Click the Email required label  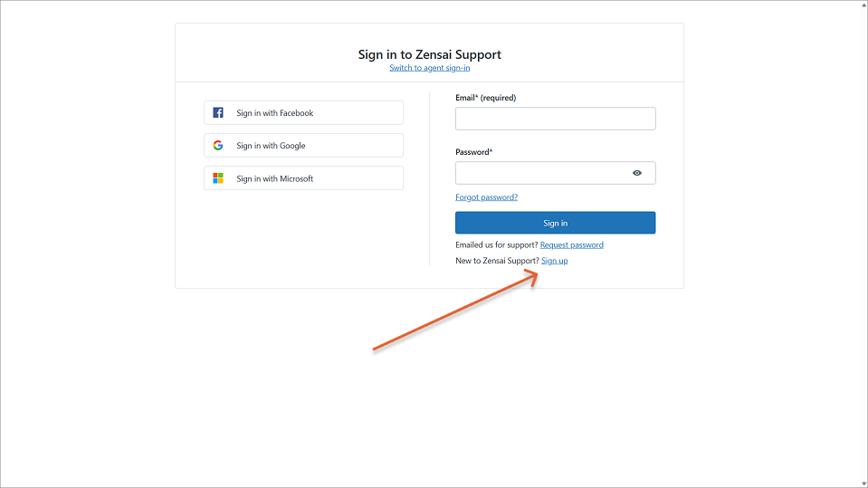pyautogui.click(x=485, y=98)
